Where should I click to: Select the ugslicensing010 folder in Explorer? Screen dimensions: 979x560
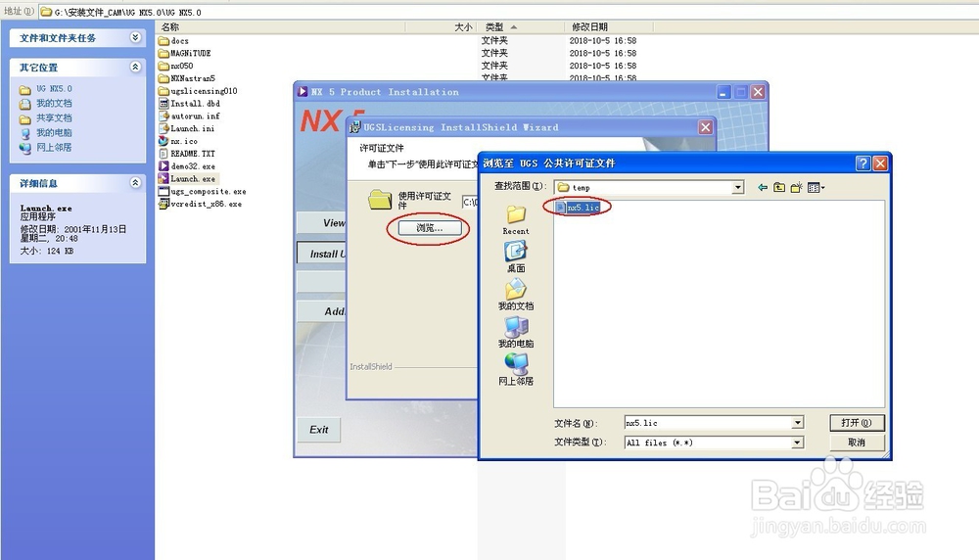click(x=198, y=91)
